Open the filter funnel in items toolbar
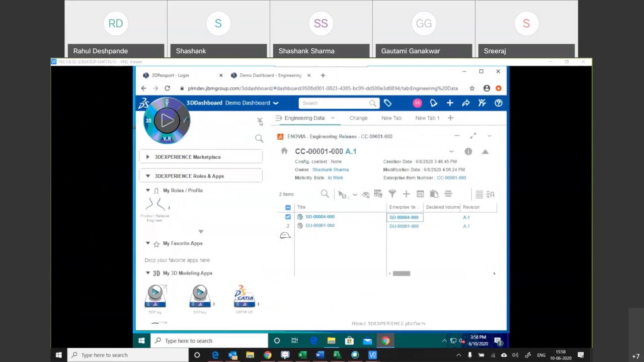The height and width of the screenshot is (362, 644). coord(392,194)
